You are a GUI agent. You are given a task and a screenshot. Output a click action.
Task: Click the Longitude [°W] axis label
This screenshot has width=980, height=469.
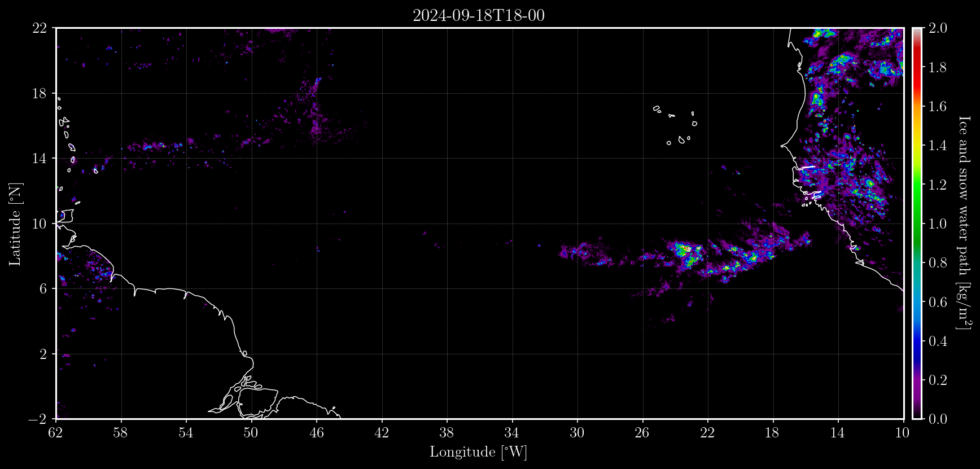point(478,452)
